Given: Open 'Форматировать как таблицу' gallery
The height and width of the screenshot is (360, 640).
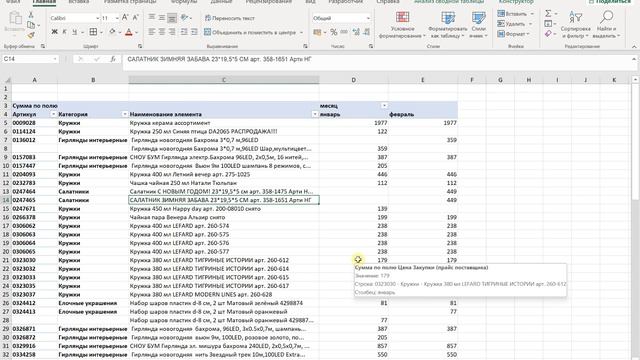Looking at the screenshot, I should (x=448, y=25).
